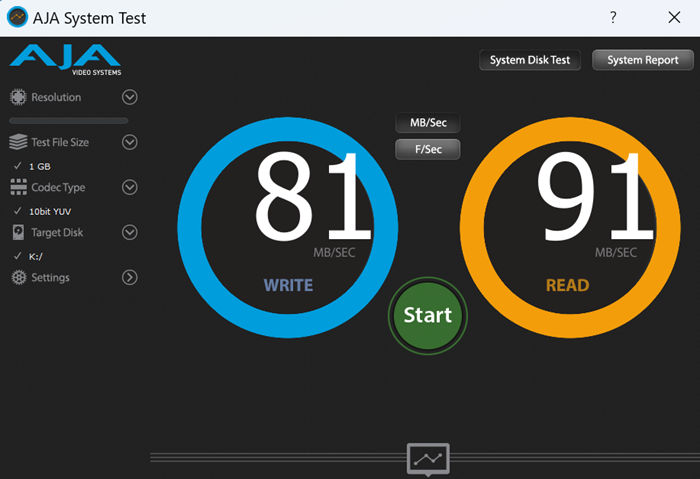Click the Settings label
This screenshot has height=479, width=700.
click(50, 278)
